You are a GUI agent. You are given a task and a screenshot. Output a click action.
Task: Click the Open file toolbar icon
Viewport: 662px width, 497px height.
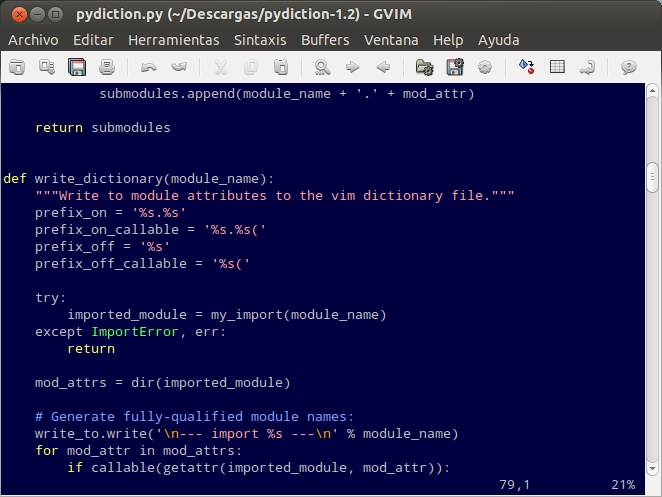(17, 67)
